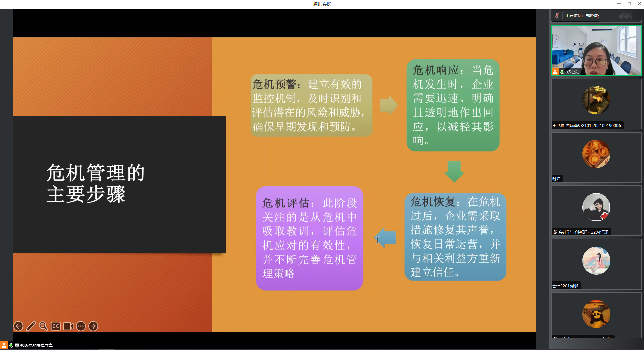
Task: Click 郑晓岚's microphone icon in her video tile
Action: [562, 72]
